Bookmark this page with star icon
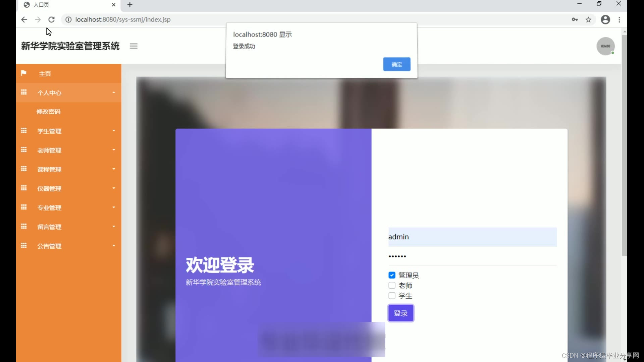This screenshot has width=644, height=362. 588,19
